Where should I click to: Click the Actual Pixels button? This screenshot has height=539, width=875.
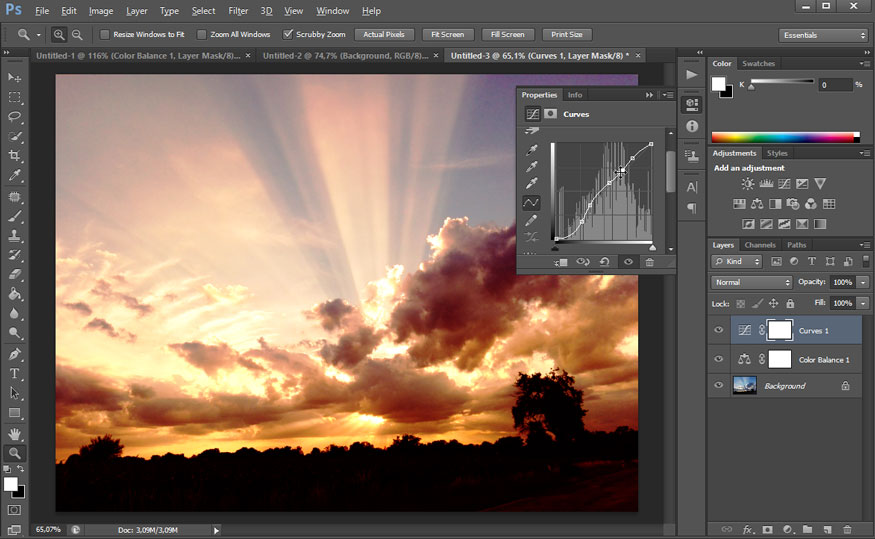point(384,34)
